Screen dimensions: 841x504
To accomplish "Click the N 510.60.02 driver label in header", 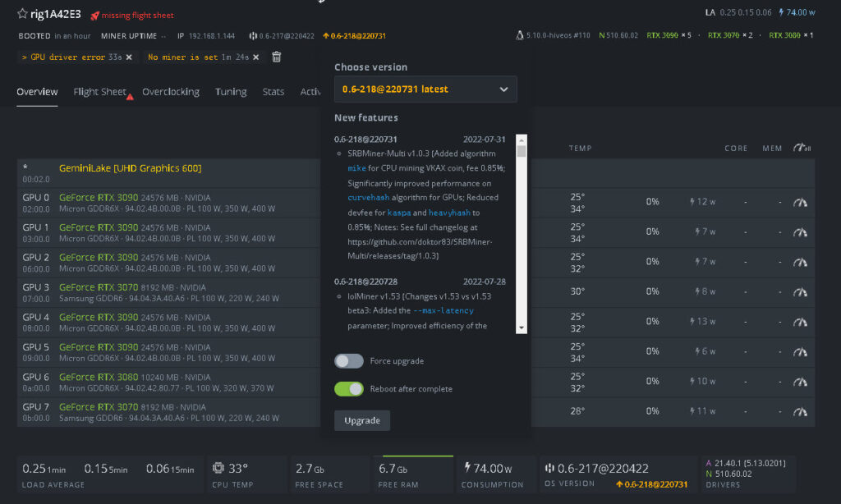I will (x=618, y=35).
